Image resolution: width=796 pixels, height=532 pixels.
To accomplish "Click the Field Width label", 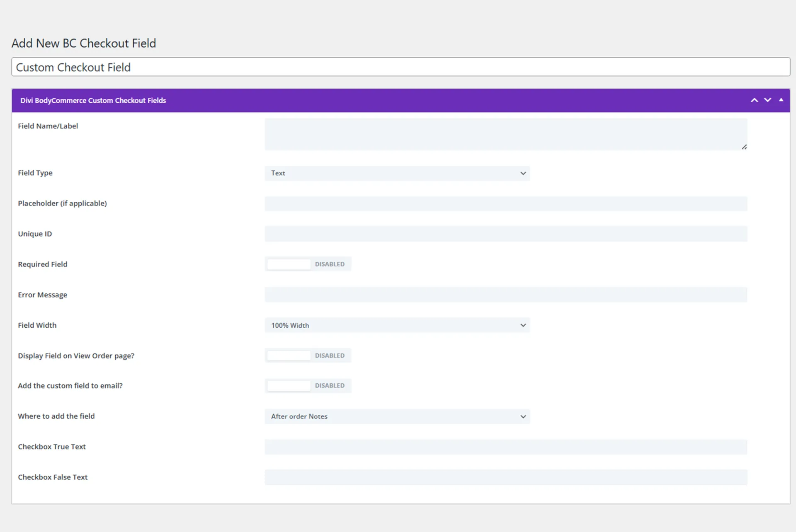I will pyautogui.click(x=37, y=325).
